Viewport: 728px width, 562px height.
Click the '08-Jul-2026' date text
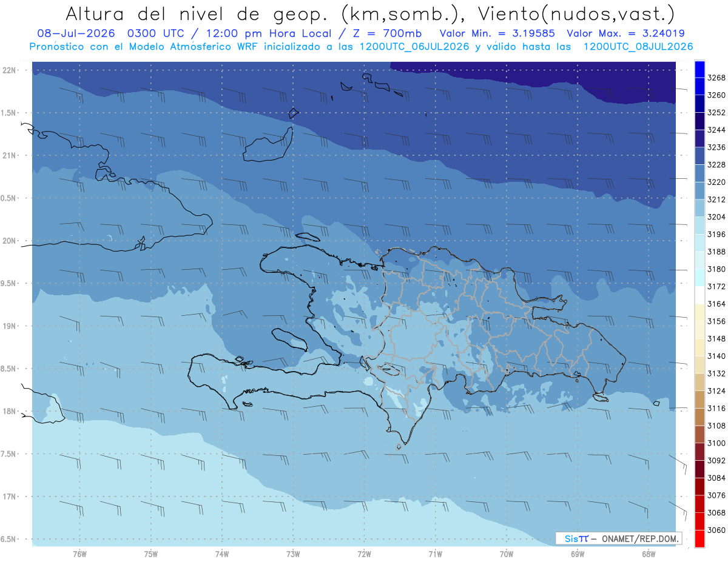tap(77, 34)
